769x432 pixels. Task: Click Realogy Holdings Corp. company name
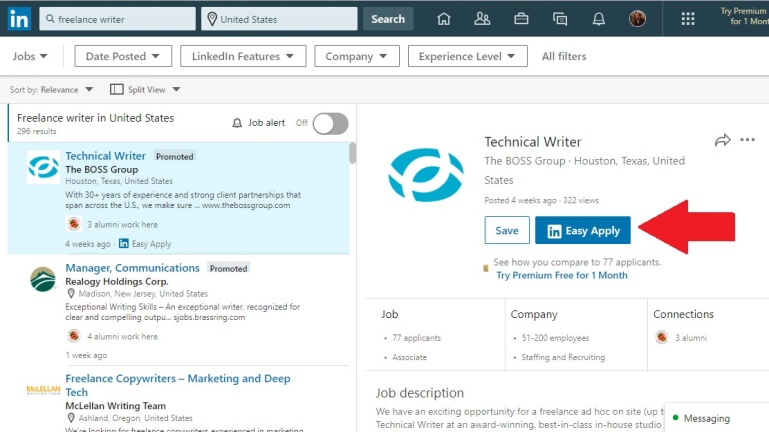(x=117, y=281)
